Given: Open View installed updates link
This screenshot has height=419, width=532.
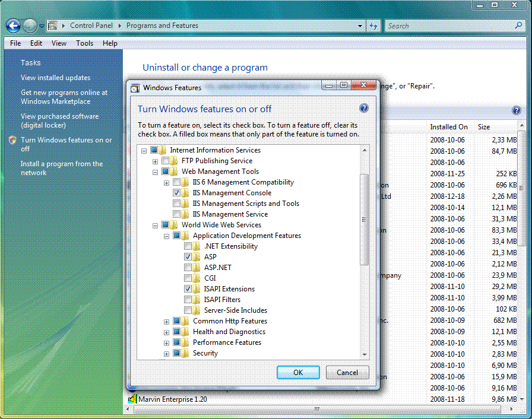Looking at the screenshot, I should pyautogui.click(x=56, y=78).
